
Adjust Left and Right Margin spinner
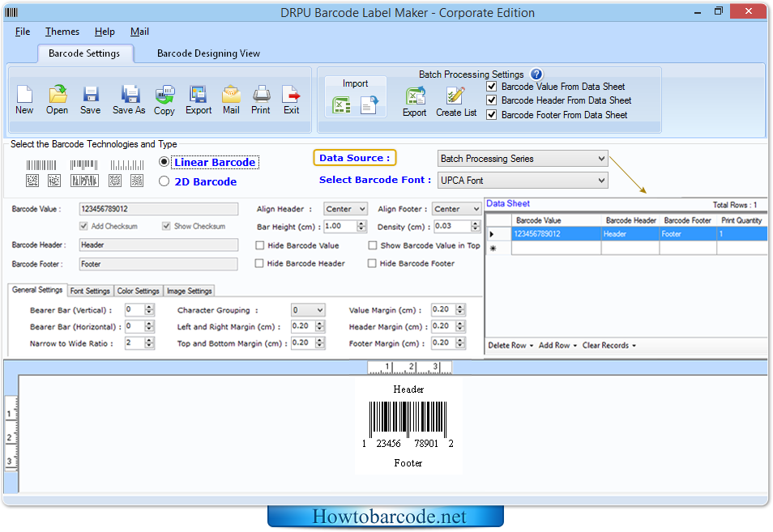[x=320, y=326]
